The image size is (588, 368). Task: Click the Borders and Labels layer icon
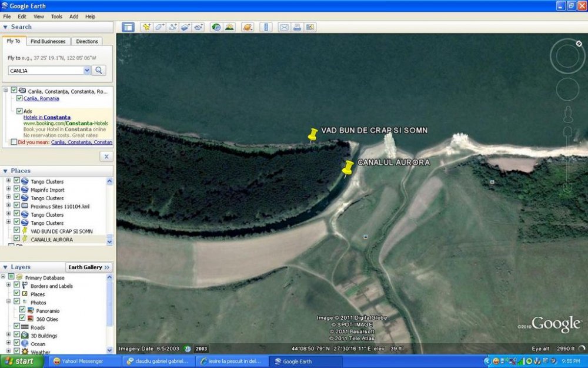(x=25, y=286)
